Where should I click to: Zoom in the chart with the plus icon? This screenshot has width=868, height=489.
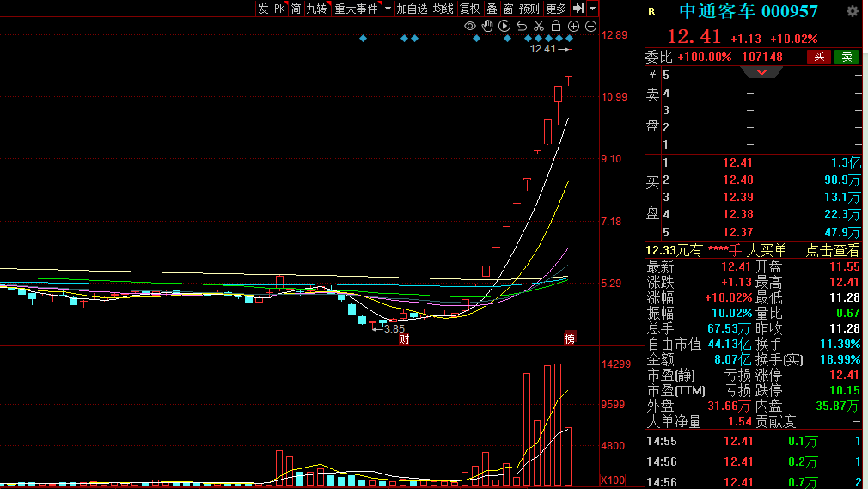point(573,26)
